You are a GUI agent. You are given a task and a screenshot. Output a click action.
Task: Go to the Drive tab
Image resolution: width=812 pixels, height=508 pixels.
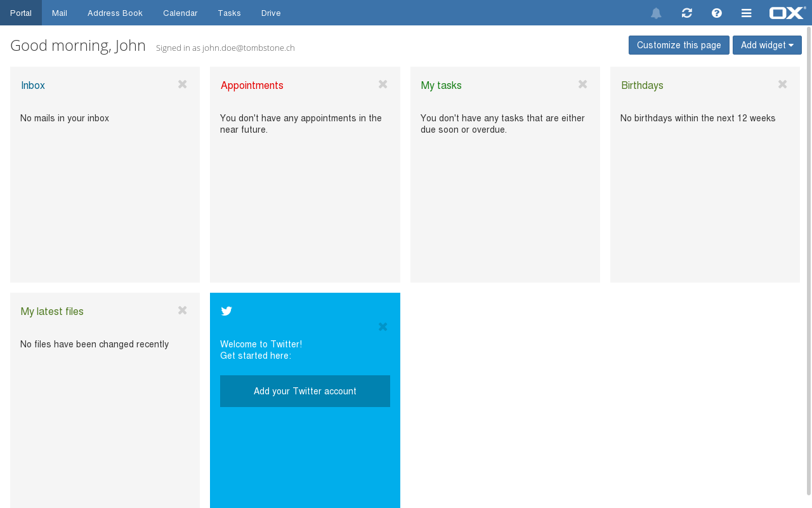(x=271, y=13)
